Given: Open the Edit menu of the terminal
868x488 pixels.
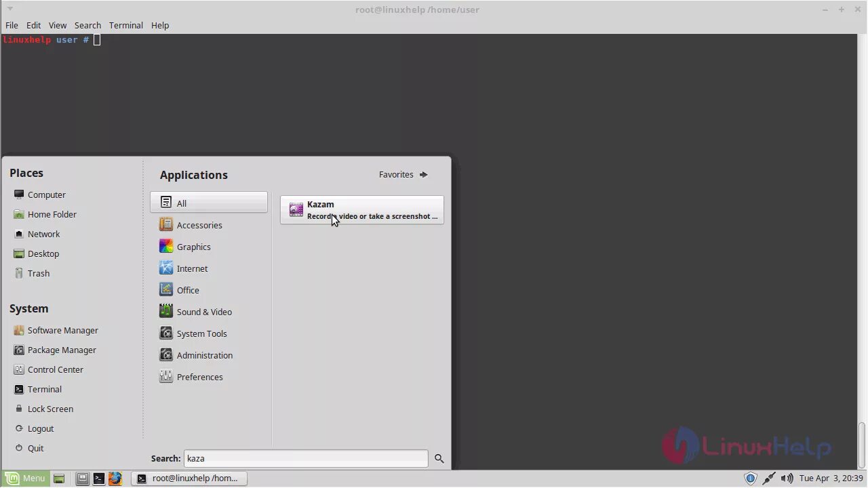Looking at the screenshot, I should click(33, 25).
